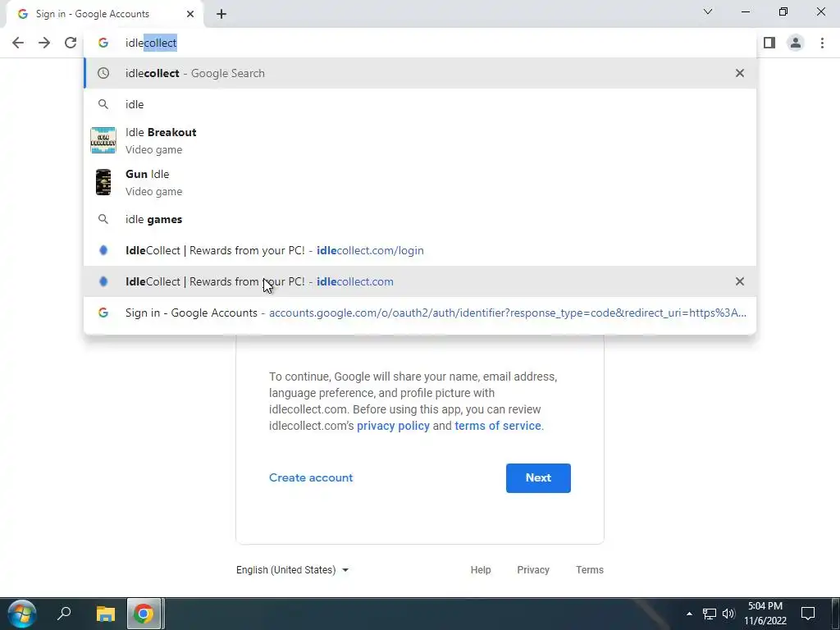Click the address bar text idlecollect
The height and width of the screenshot is (630, 840).
[151, 43]
